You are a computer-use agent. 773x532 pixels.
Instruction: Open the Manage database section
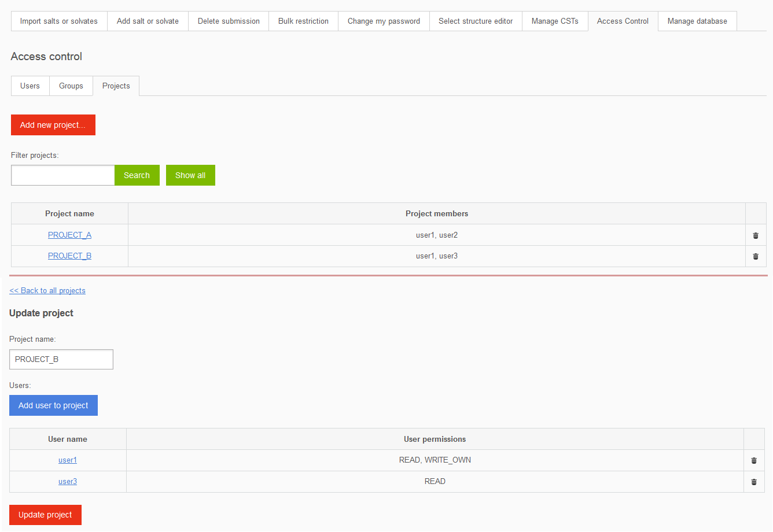[697, 21]
